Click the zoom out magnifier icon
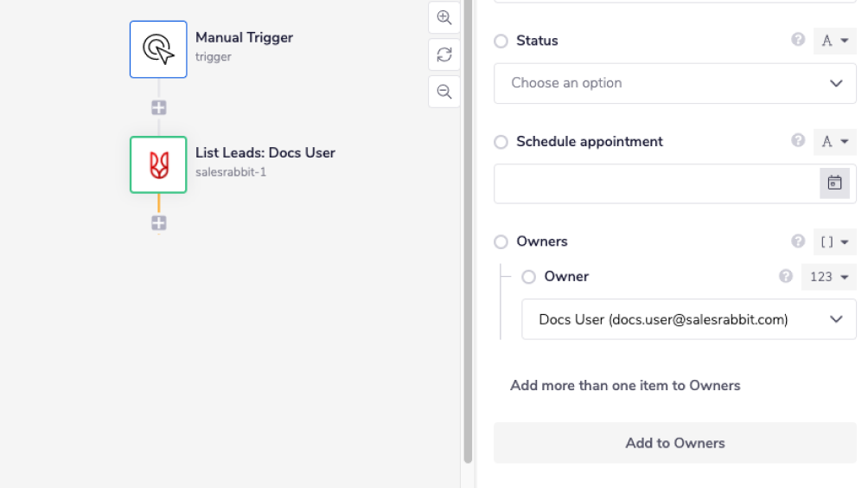Image resolution: width=868 pixels, height=488 pixels. tap(444, 92)
